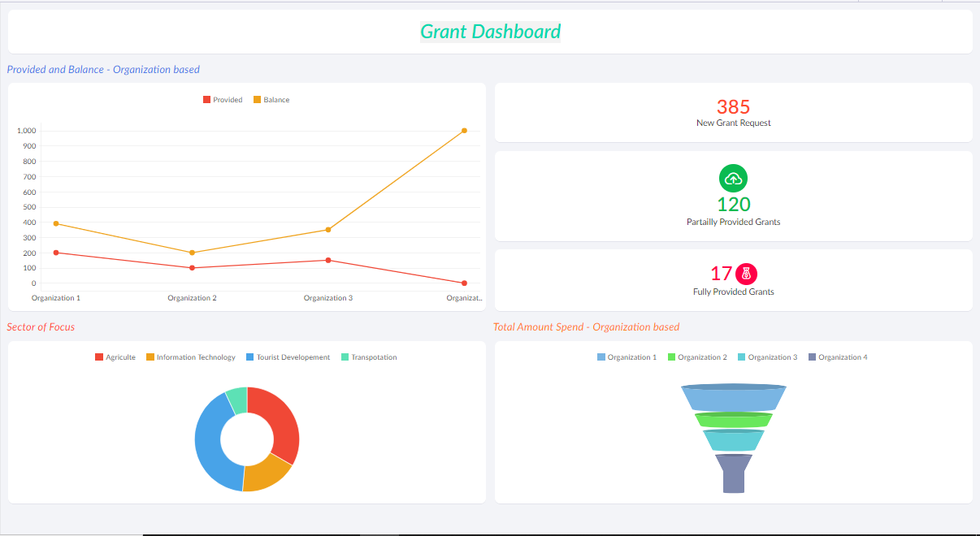Click the Grant Dashboard title
The image size is (980, 536).
pyautogui.click(x=490, y=32)
